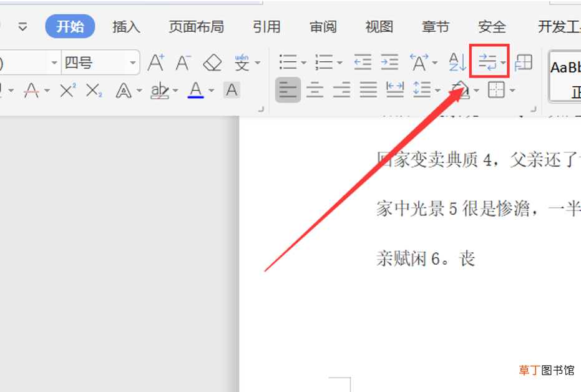Open the 页面布局 tab
581x392 pixels.
click(197, 27)
